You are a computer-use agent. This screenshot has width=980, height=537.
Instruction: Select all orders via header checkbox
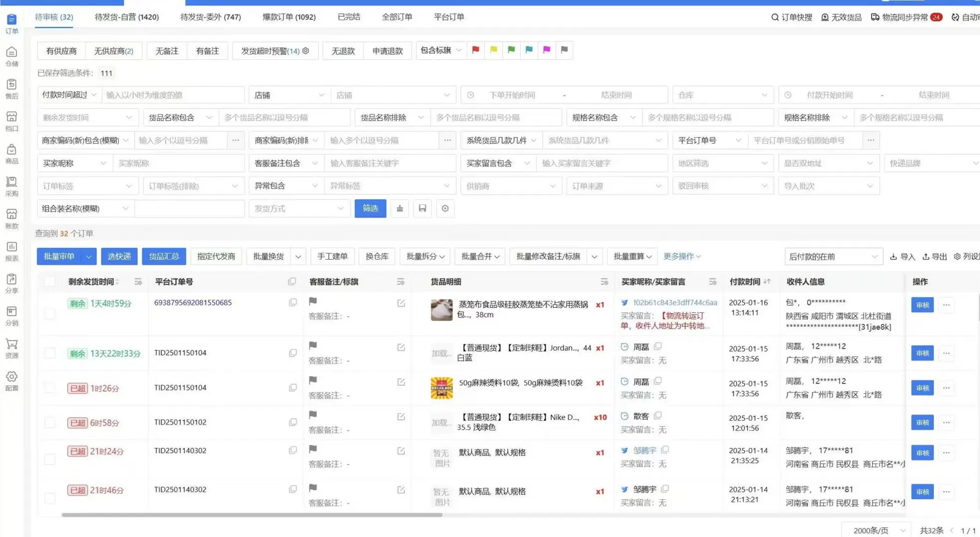coord(50,281)
